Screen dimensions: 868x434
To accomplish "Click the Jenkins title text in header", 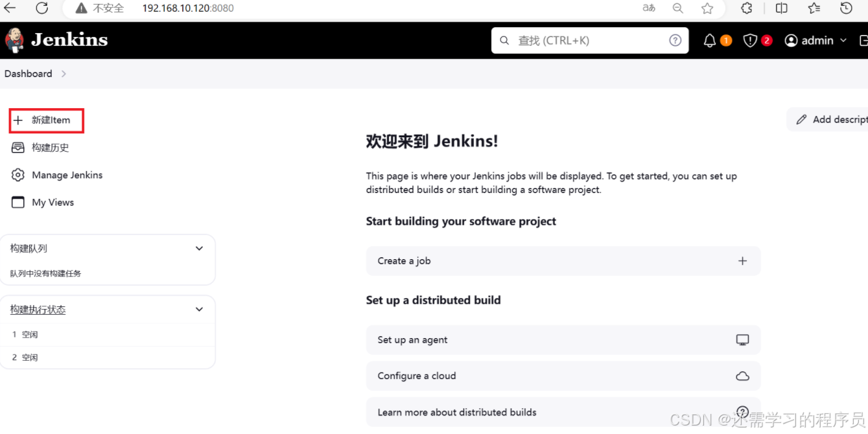I will [x=69, y=40].
